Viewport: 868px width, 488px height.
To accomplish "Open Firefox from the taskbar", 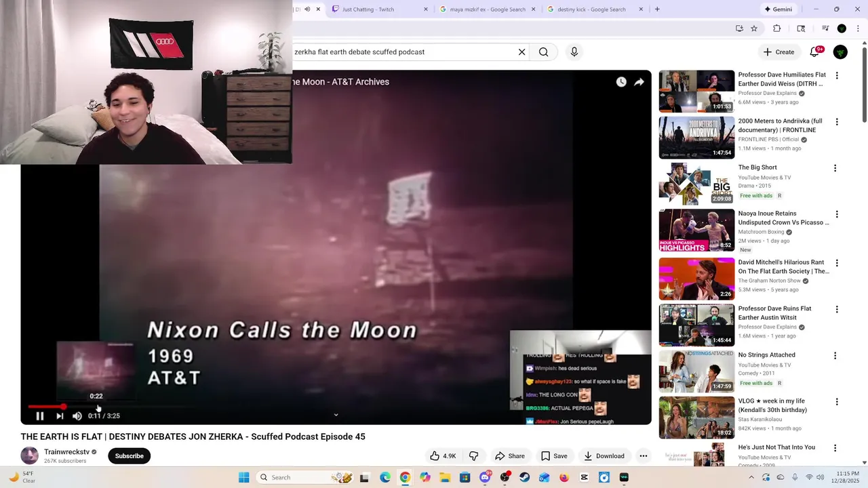I will click(564, 477).
